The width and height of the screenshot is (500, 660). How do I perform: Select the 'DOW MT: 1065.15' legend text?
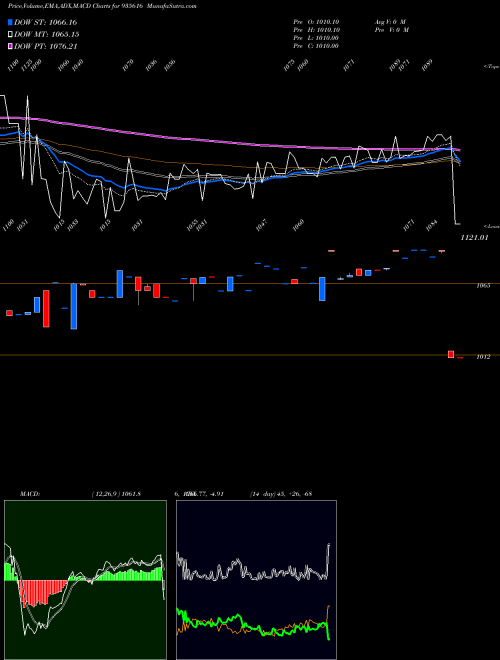[47, 34]
